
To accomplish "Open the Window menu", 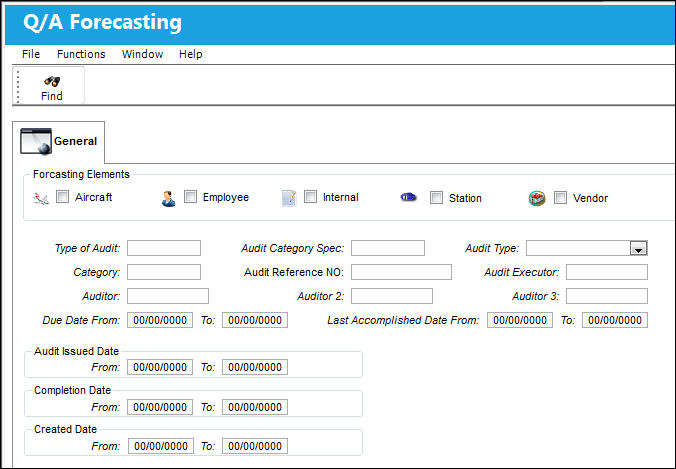I will point(142,54).
